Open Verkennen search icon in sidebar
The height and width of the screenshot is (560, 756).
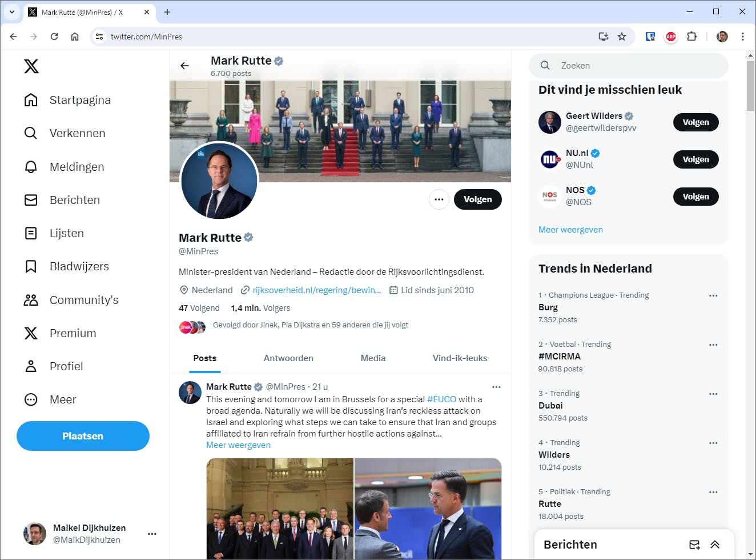coord(31,133)
